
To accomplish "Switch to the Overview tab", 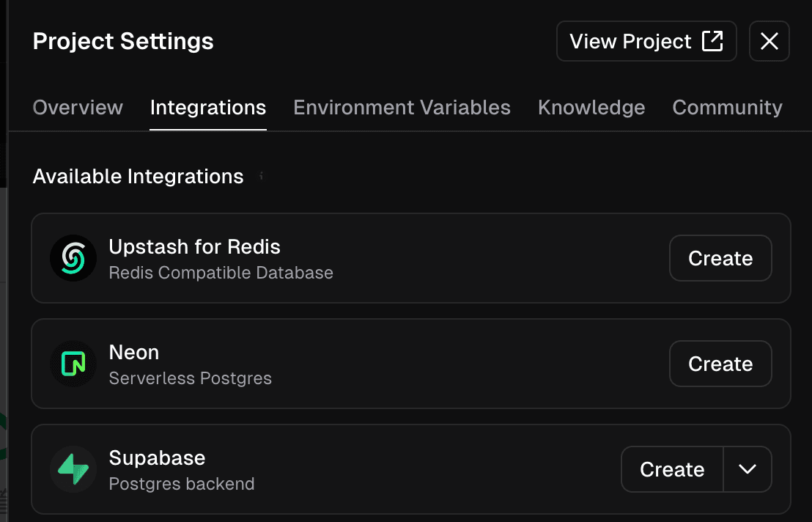I will (x=78, y=108).
